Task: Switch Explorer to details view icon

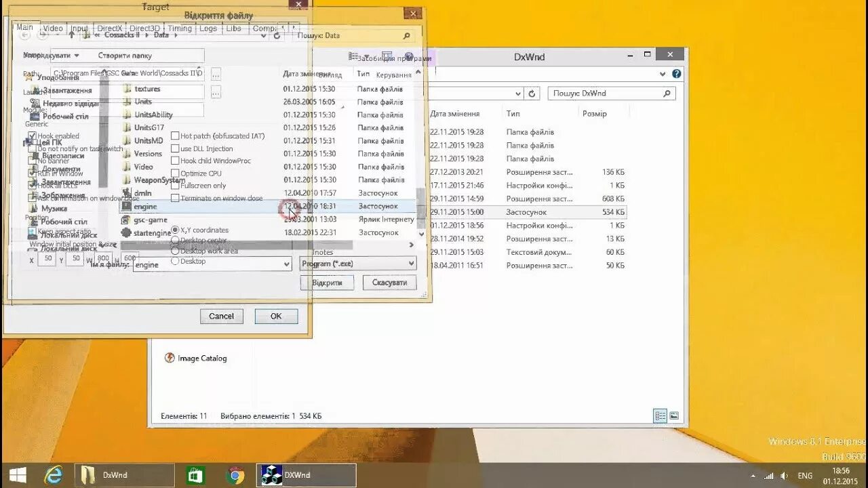Action: coord(660,415)
